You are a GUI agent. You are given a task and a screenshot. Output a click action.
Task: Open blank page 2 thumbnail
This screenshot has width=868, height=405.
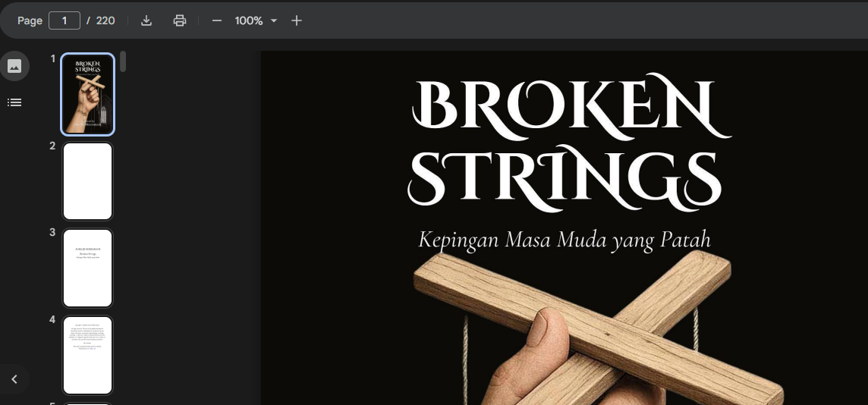(x=87, y=181)
